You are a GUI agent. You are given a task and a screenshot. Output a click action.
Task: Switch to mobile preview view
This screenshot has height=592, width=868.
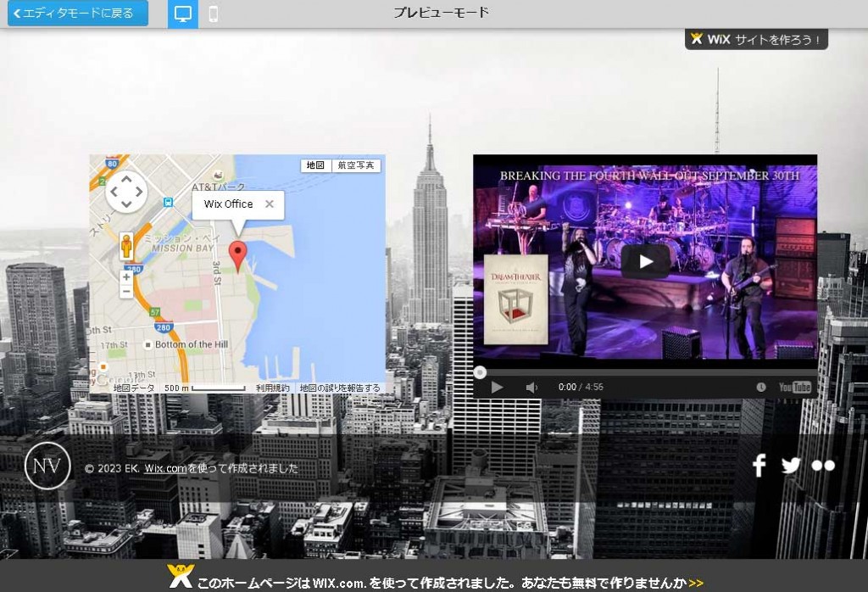pos(214,14)
